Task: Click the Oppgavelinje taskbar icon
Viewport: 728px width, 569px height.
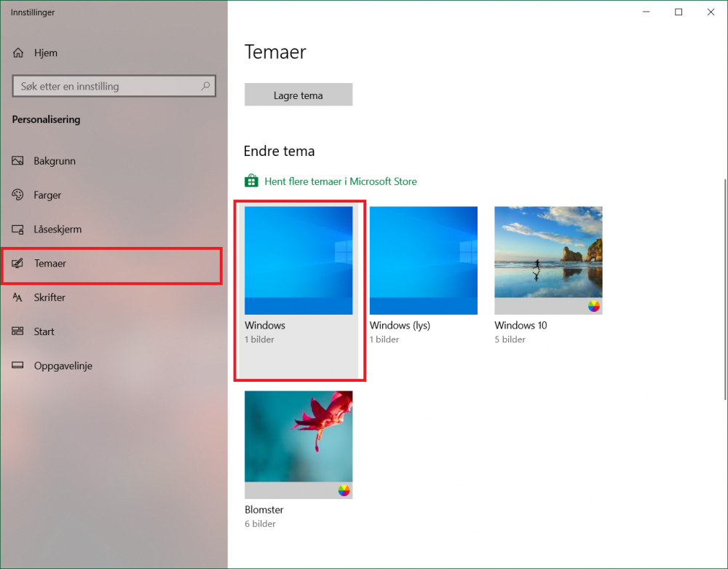Action: 17,365
